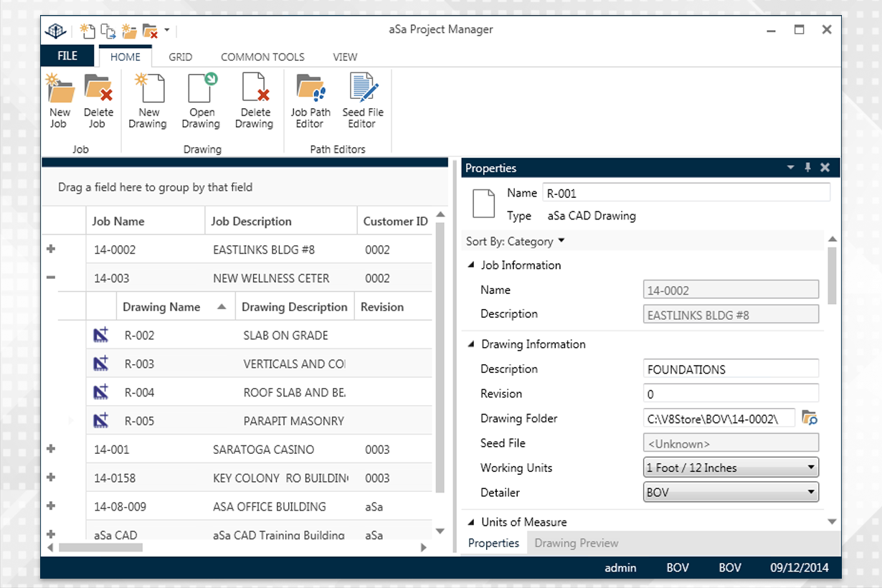Collapse the Drawing Information section
Image resolution: width=882 pixels, height=588 pixels.
pyautogui.click(x=472, y=344)
